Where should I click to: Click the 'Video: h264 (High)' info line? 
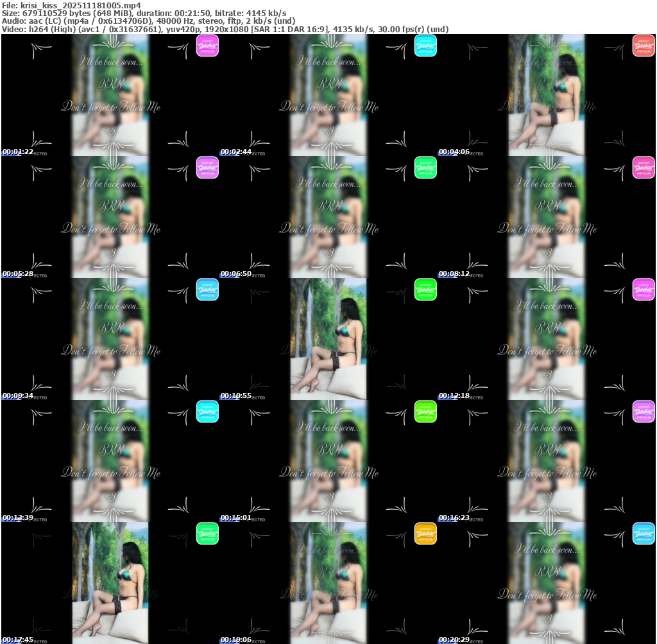pos(225,29)
